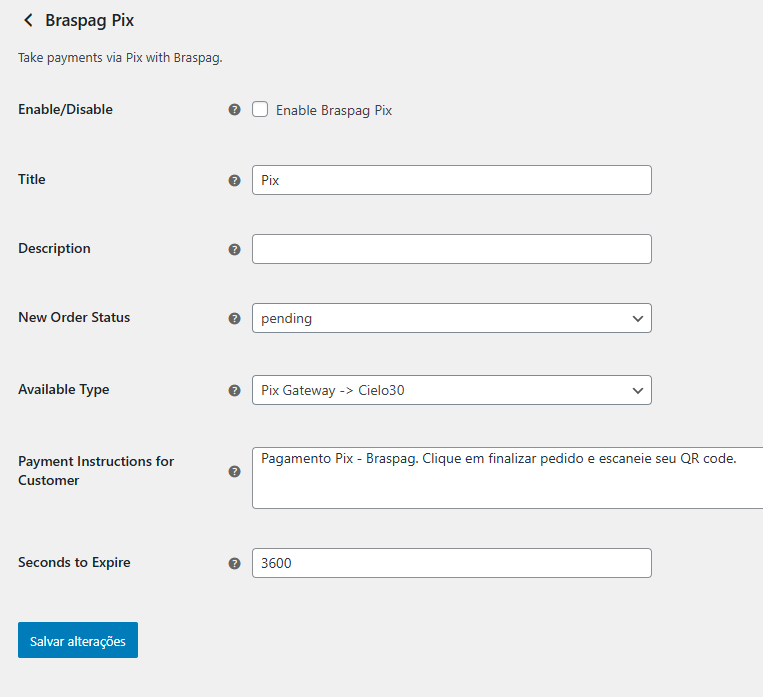Click the Seconds to Expire label
Screen dimensions: 763x697
click(74, 562)
